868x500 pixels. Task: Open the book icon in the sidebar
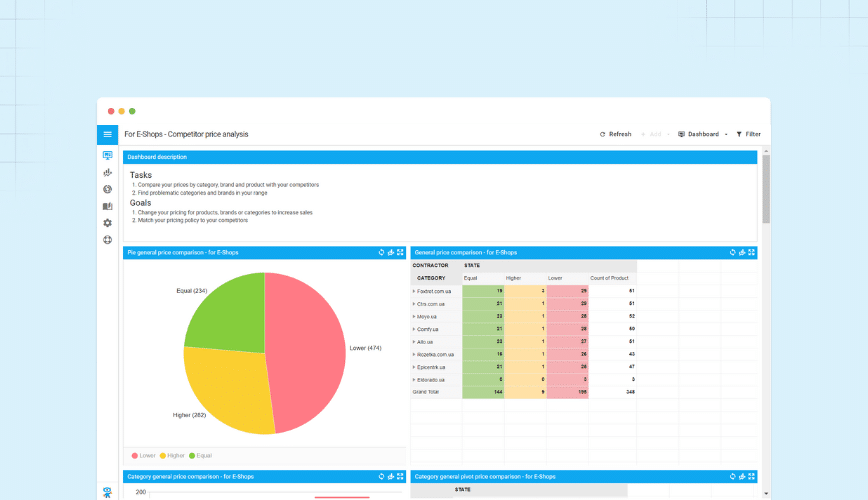(108, 206)
